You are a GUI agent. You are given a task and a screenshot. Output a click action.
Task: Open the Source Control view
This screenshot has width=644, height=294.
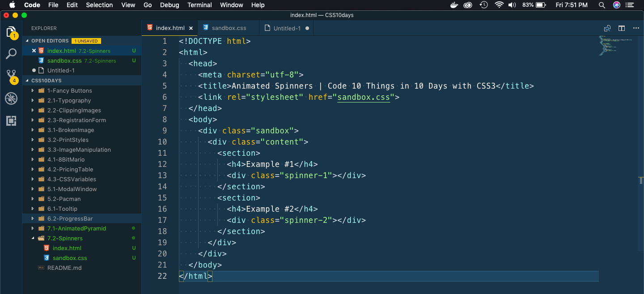11,77
